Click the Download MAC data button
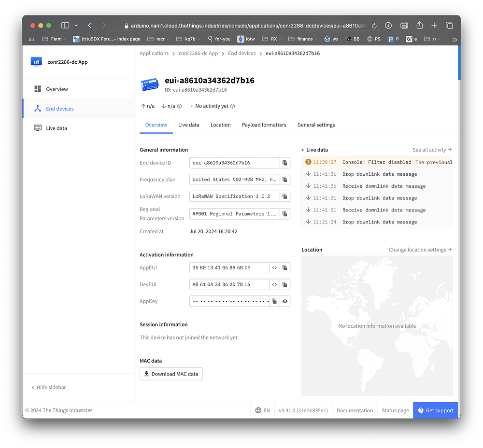 (x=171, y=374)
